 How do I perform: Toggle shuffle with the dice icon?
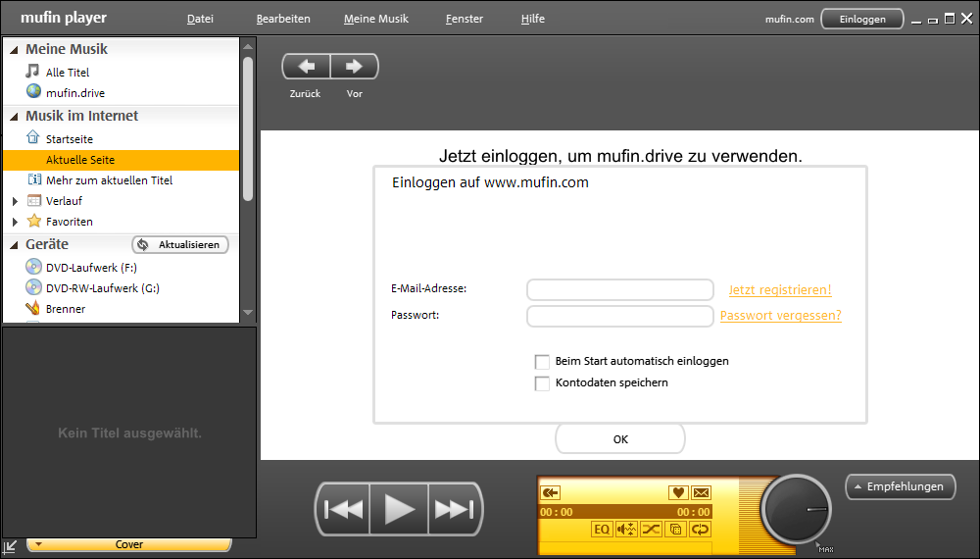675,530
